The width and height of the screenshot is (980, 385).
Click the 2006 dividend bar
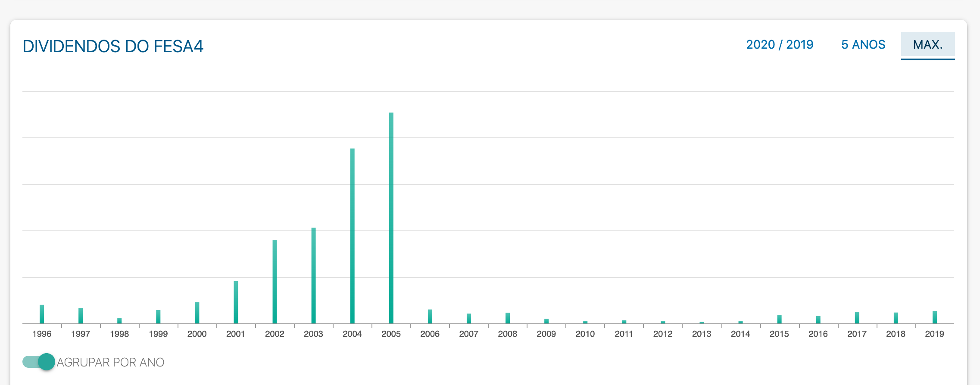[x=430, y=317]
